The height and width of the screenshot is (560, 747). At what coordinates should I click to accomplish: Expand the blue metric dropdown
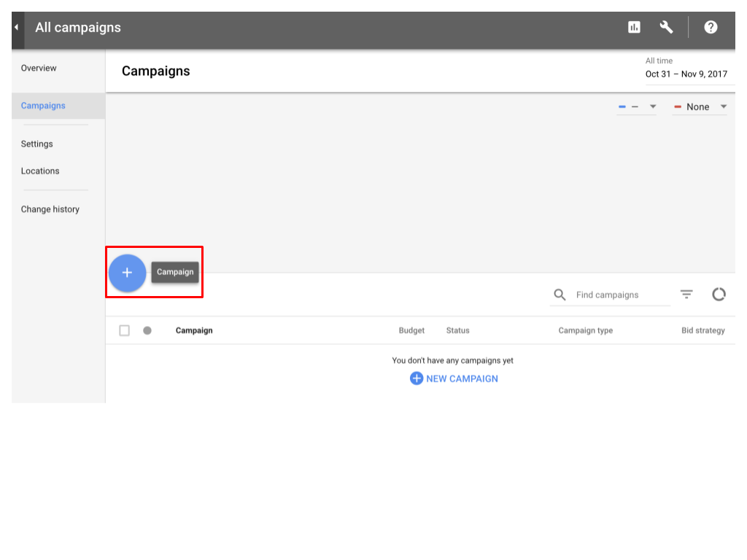click(x=637, y=107)
